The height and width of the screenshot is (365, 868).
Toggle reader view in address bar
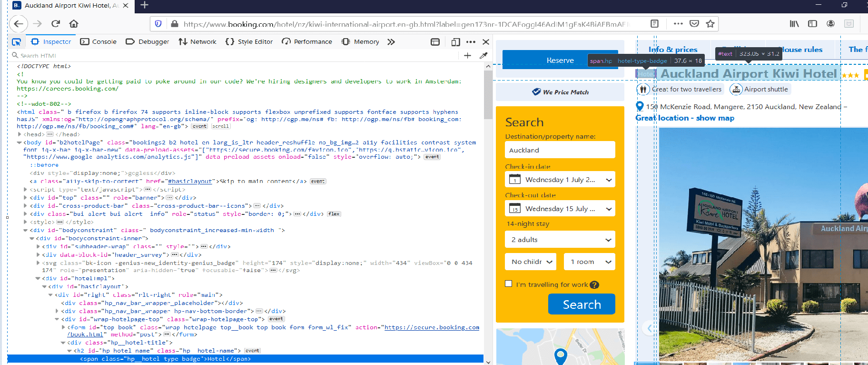(655, 24)
